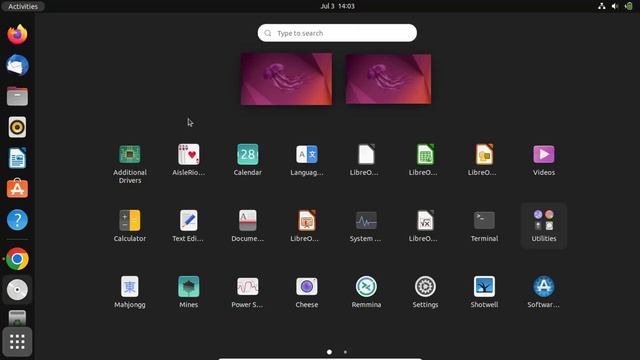
Task: Open Thunderbird Mail from the dock
Action: click(17, 65)
